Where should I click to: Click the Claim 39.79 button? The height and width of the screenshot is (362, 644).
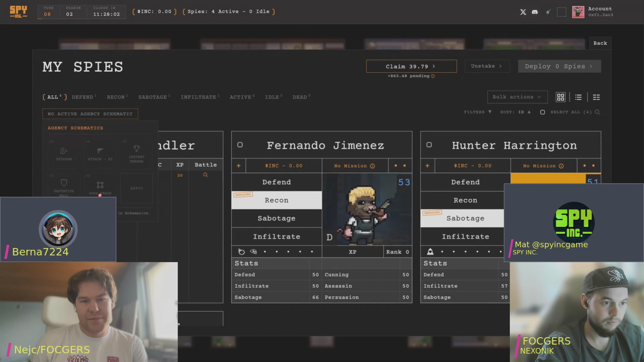[x=411, y=66]
